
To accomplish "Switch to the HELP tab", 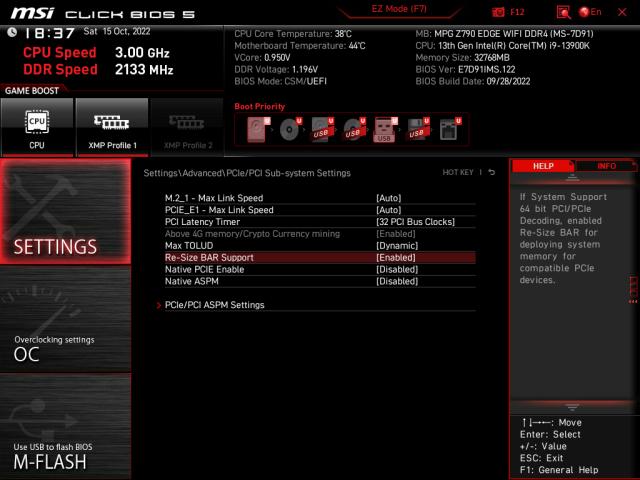I will coord(543,166).
